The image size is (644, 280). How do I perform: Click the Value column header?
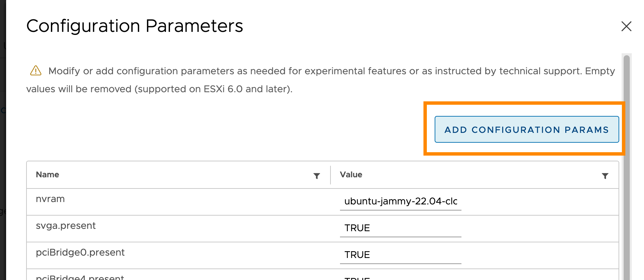(351, 175)
